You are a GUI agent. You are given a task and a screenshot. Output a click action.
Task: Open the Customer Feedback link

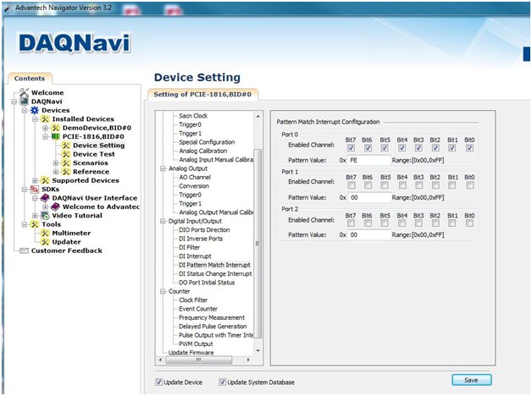(66, 250)
